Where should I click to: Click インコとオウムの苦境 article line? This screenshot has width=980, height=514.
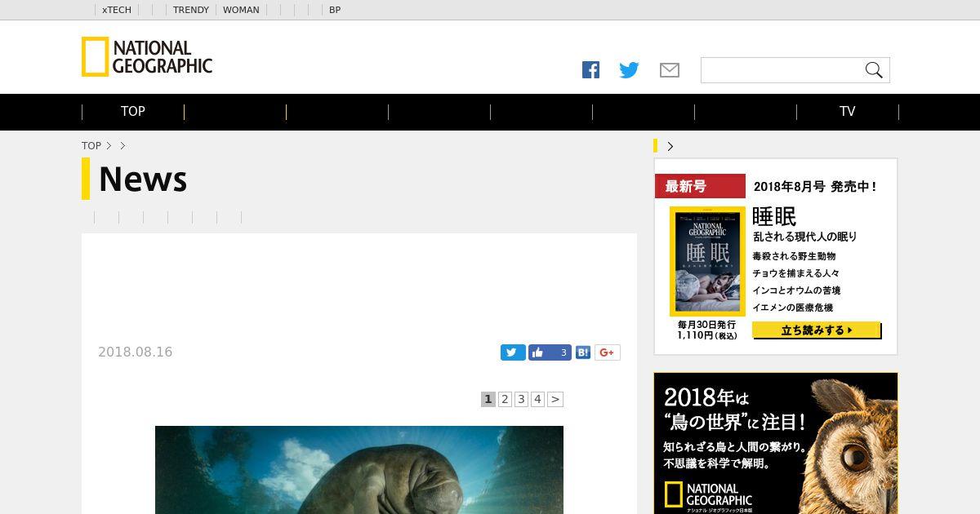click(796, 290)
